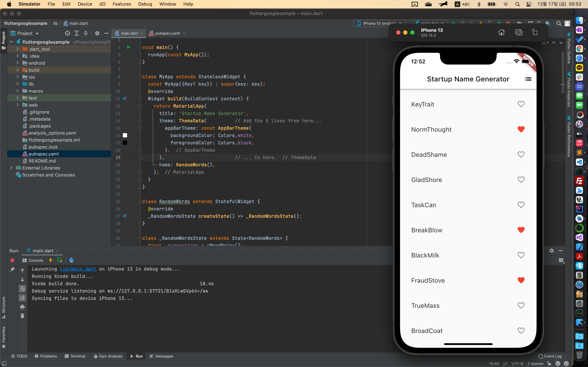Expand the External Libraries node
Viewport: 588px width, 367px height.
11,168
